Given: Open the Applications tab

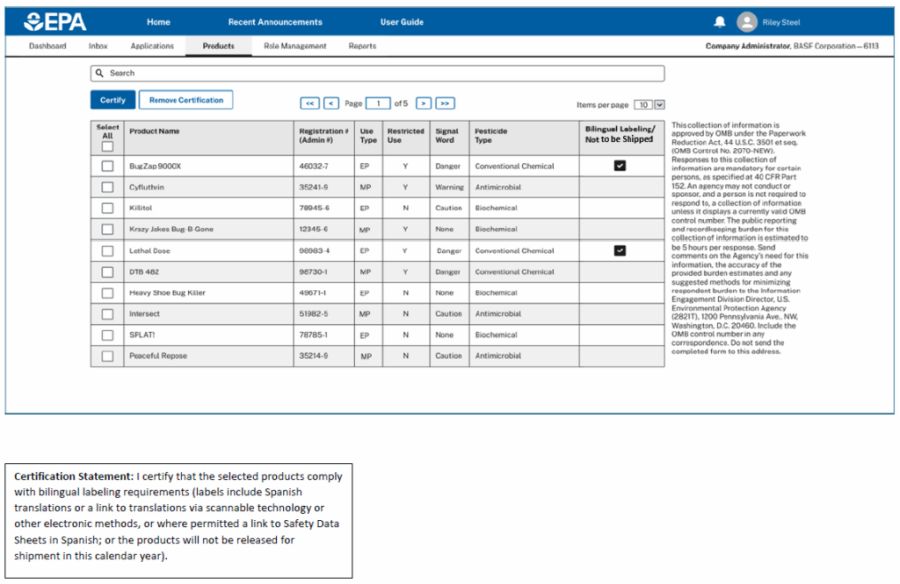Looking at the screenshot, I should coord(152,46).
